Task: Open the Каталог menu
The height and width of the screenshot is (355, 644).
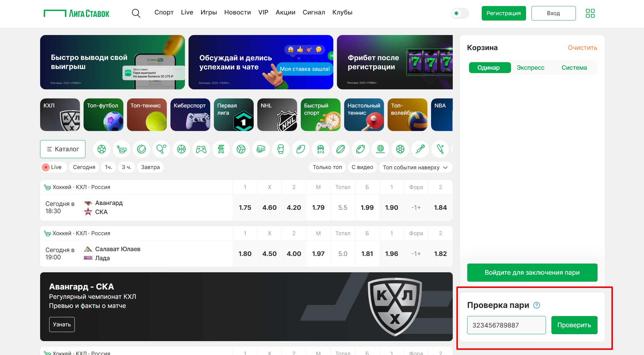Action: click(x=63, y=149)
